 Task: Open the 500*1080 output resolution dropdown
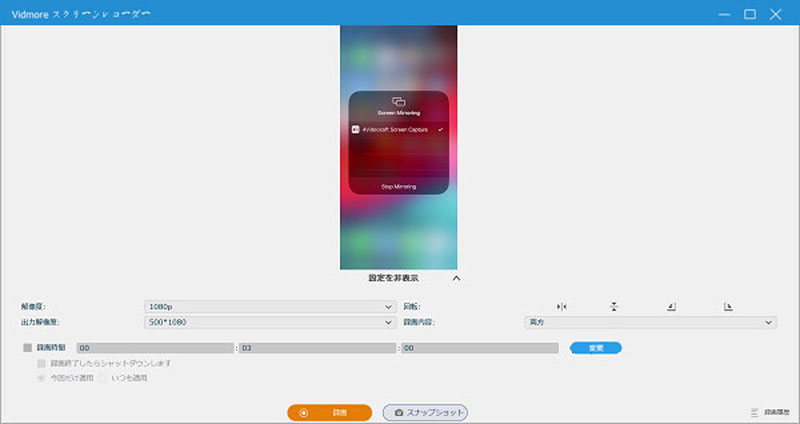click(270, 322)
